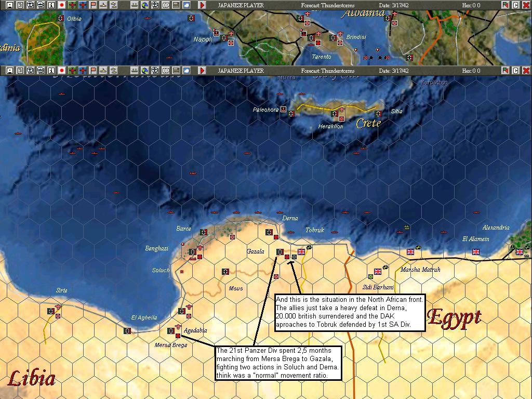The width and height of the screenshot is (532, 399).
Task: Select the German unit counter at Gazala
Action: click(x=280, y=252)
